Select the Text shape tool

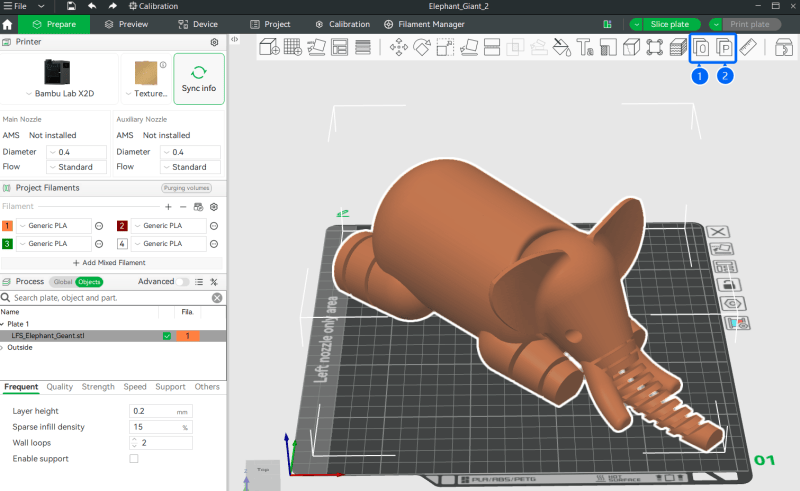pos(585,47)
